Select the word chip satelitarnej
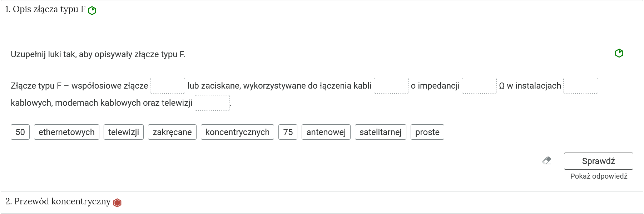Viewport: 644px width, 214px height. 380,132
